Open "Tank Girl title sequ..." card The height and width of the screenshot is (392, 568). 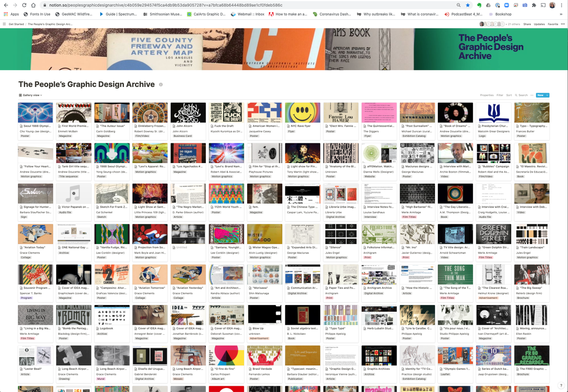73,162
